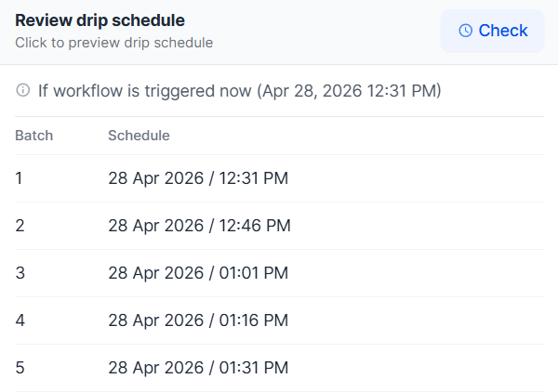
Task: Click the info icon beside workflow trigger note
Action: [22, 90]
